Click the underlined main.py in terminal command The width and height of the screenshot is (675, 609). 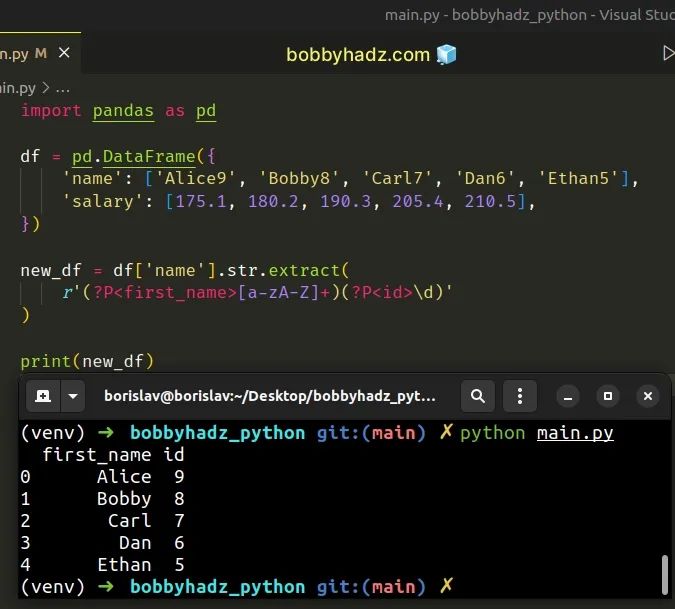575,433
